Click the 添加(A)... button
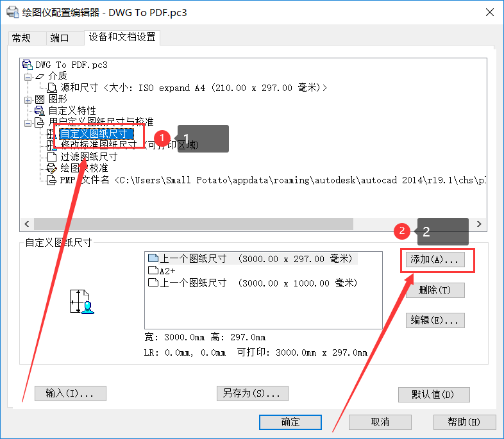 (x=435, y=260)
